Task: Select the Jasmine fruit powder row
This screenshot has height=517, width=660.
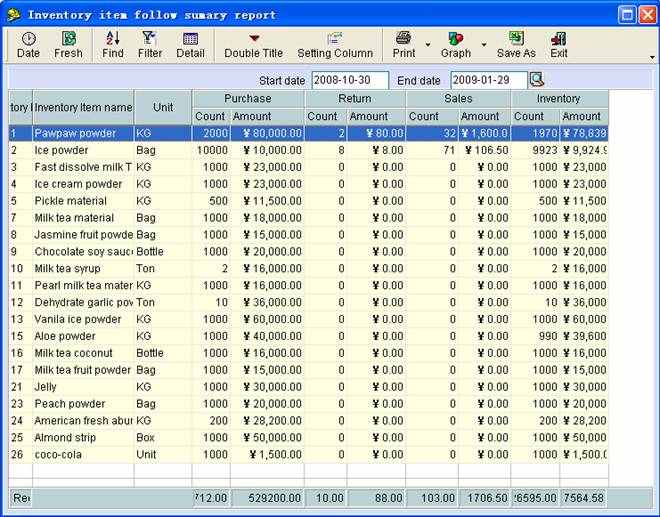Action: point(309,235)
